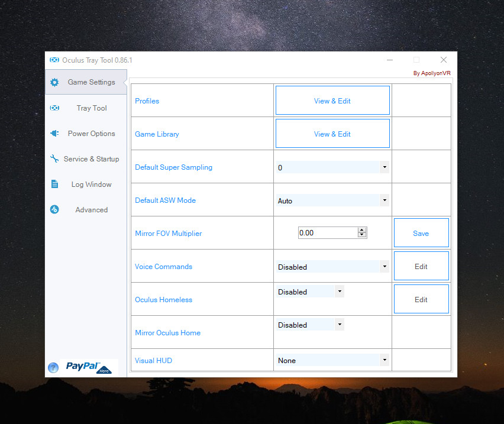Viewport: 504px width, 424px height.
Task: Open the Game Settings tab
Action: click(x=86, y=82)
